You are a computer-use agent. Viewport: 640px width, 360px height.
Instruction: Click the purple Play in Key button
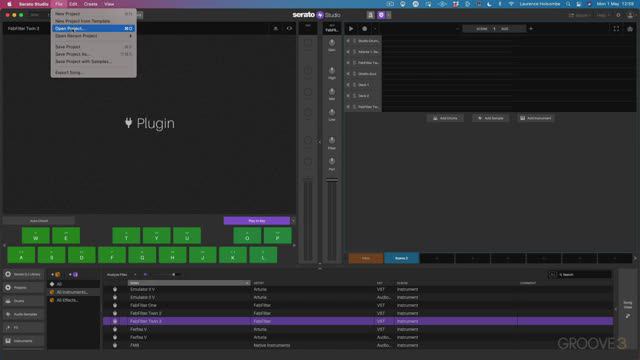click(257, 221)
